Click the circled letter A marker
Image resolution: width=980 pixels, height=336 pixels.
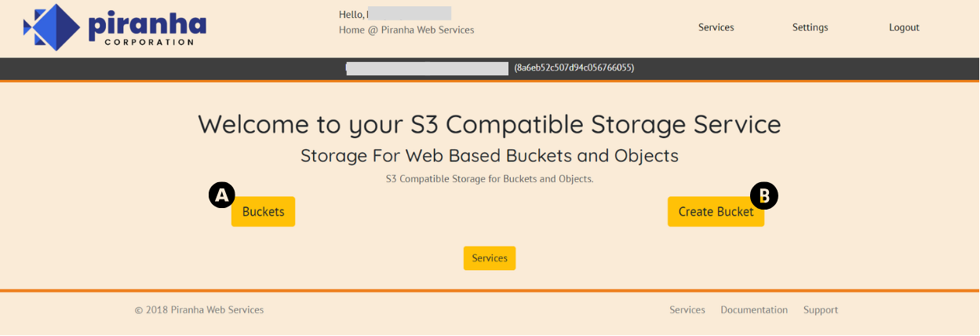pyautogui.click(x=222, y=195)
